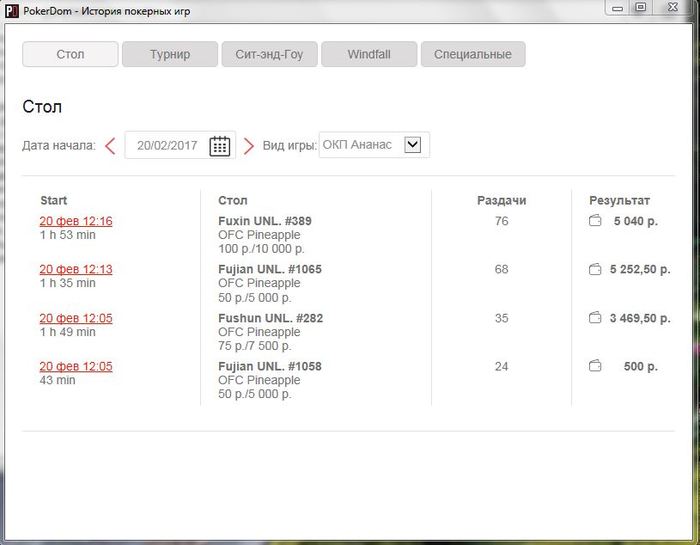700x545 pixels.
Task: Click wallet icon next to 500 р.
Action: pyautogui.click(x=595, y=366)
